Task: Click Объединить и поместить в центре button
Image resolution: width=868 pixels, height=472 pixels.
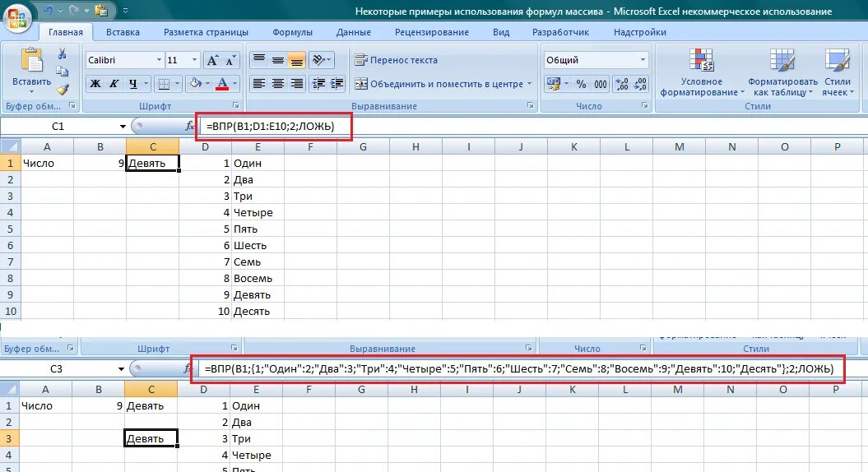Action: tap(439, 84)
